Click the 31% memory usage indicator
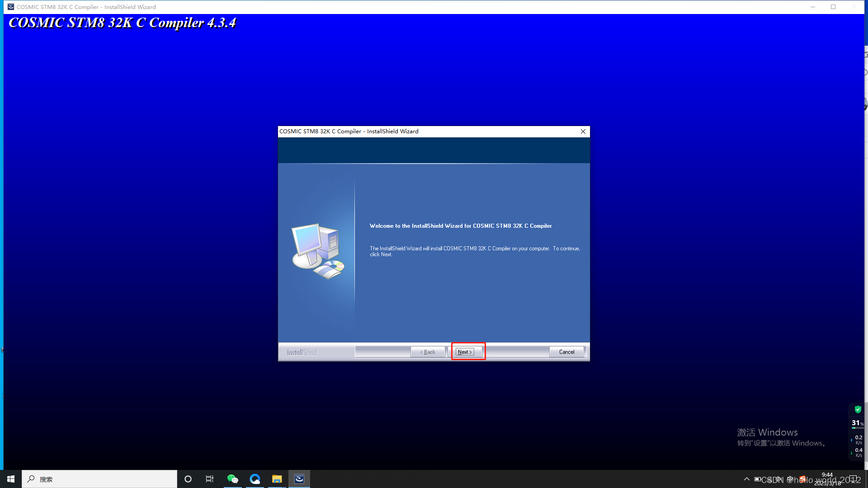The height and width of the screenshot is (488, 868). pos(857,423)
